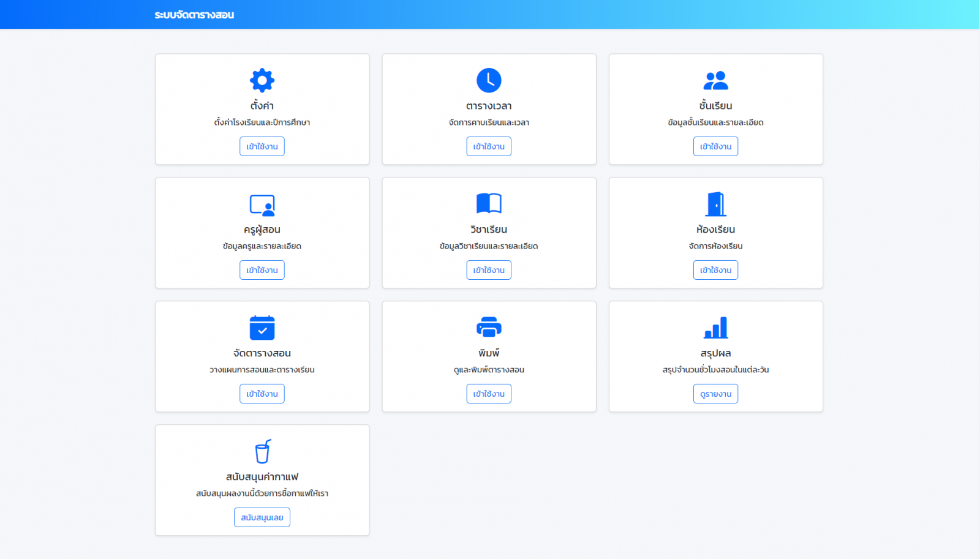
Task: Click the printer icon on the พิมพ์ card
Action: pyautogui.click(x=489, y=328)
